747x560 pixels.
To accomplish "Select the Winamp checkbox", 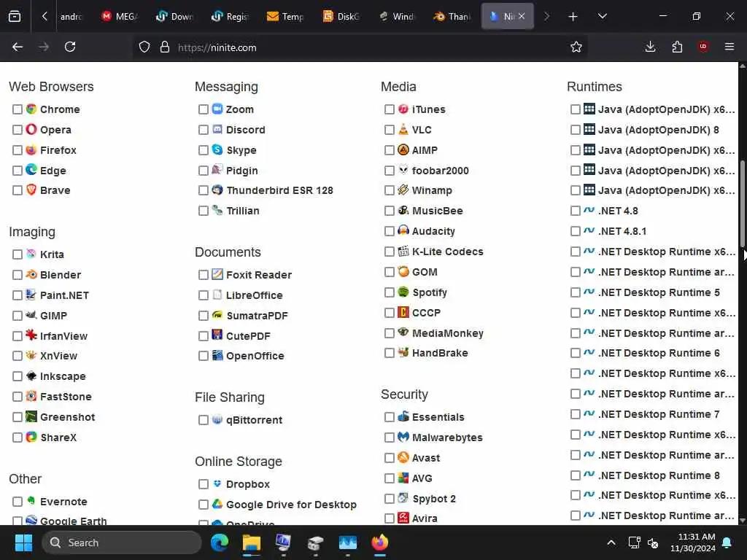I will [x=390, y=190].
